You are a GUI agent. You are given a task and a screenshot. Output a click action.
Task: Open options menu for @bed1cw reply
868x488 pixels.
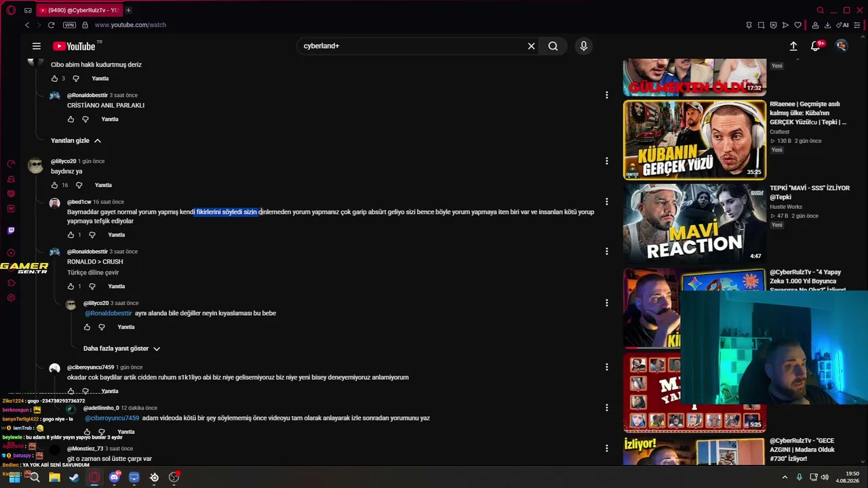coord(607,202)
